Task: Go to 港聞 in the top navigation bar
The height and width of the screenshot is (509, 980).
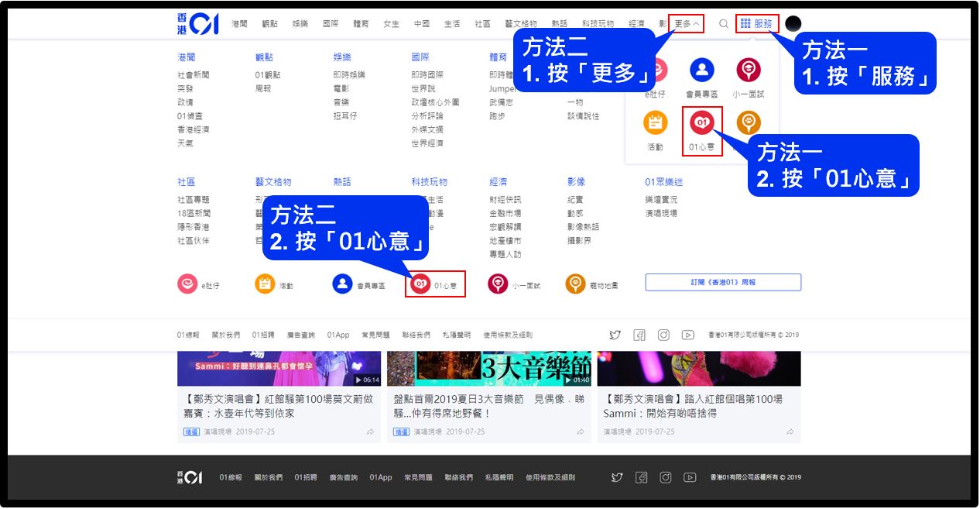Action: (239, 24)
